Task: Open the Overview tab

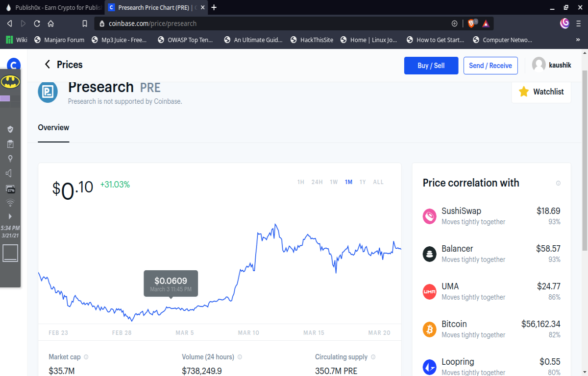Action: [53, 128]
